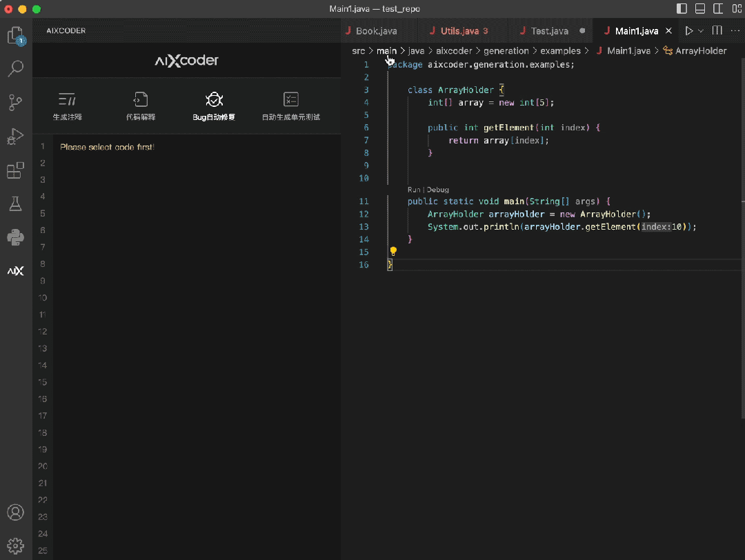
Task: Close the Main1.java tab
Action: tap(668, 31)
